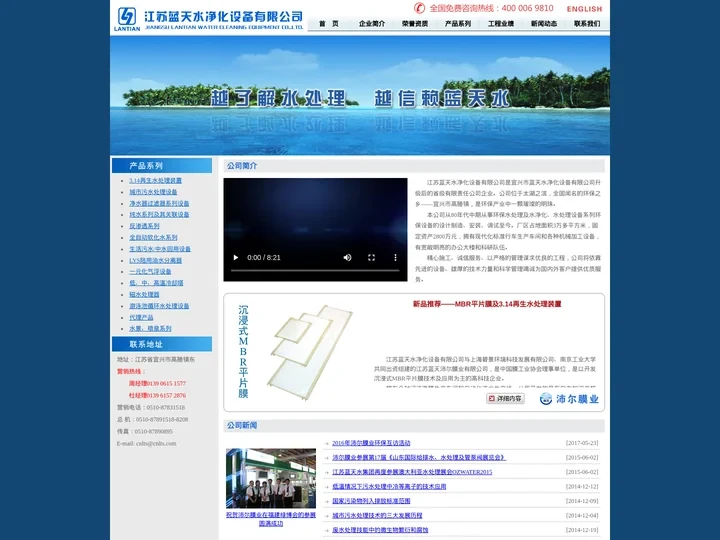Open the 低温情况下污水处理 news link
This screenshot has width=720, height=540.
click(x=389, y=487)
